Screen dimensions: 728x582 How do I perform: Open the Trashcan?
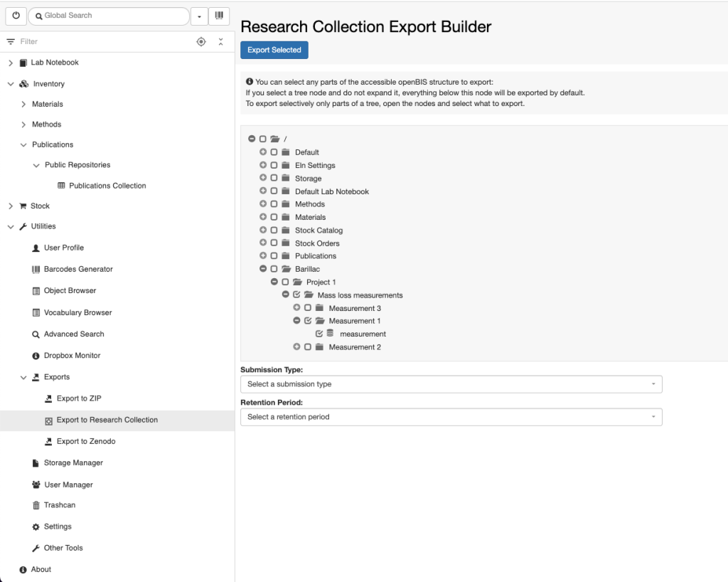pos(60,505)
